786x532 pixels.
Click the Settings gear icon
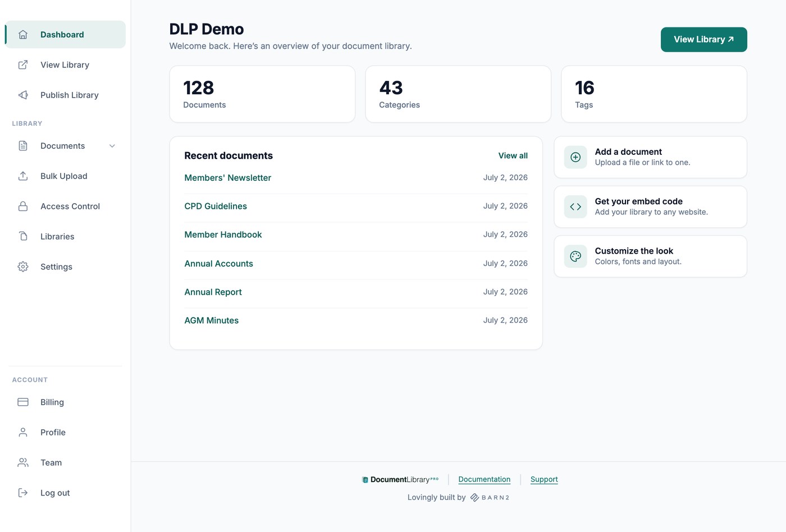click(23, 267)
